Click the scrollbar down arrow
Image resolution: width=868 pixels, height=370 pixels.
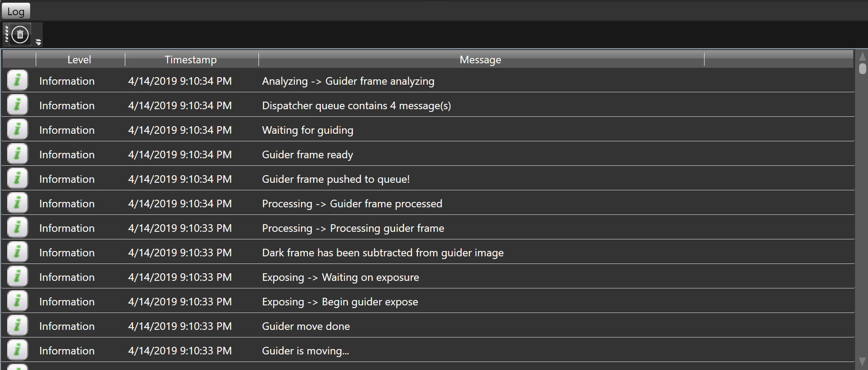point(862,361)
